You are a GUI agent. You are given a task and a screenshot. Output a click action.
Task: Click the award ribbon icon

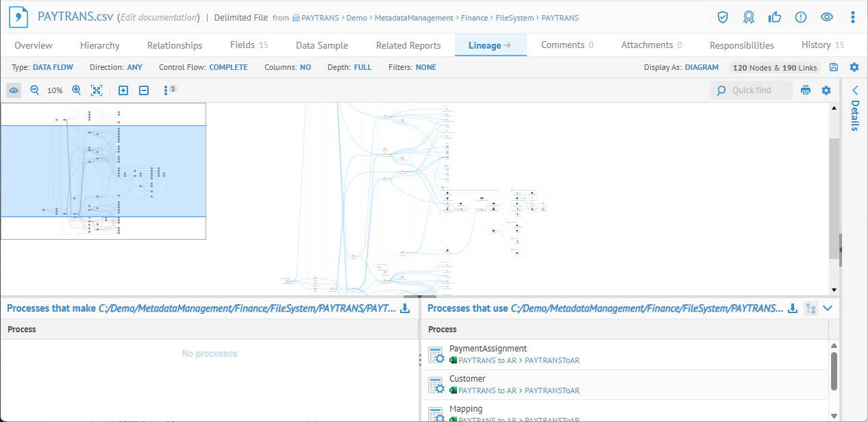749,17
